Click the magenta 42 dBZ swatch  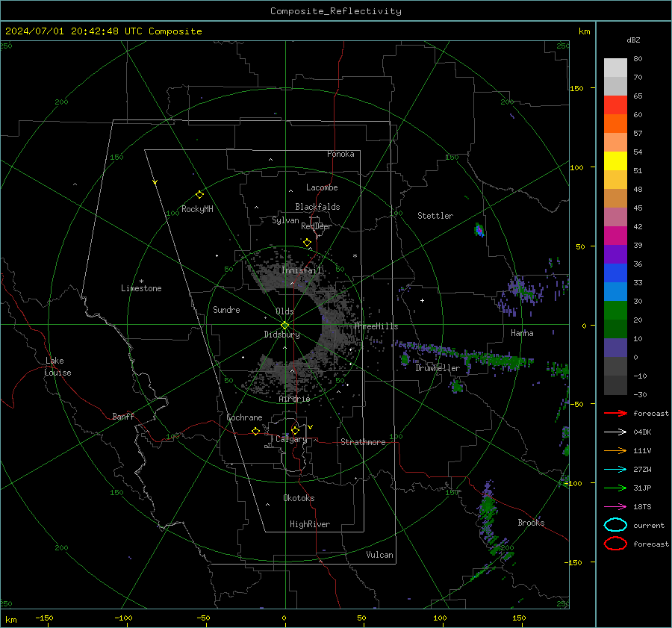pyautogui.click(x=615, y=235)
